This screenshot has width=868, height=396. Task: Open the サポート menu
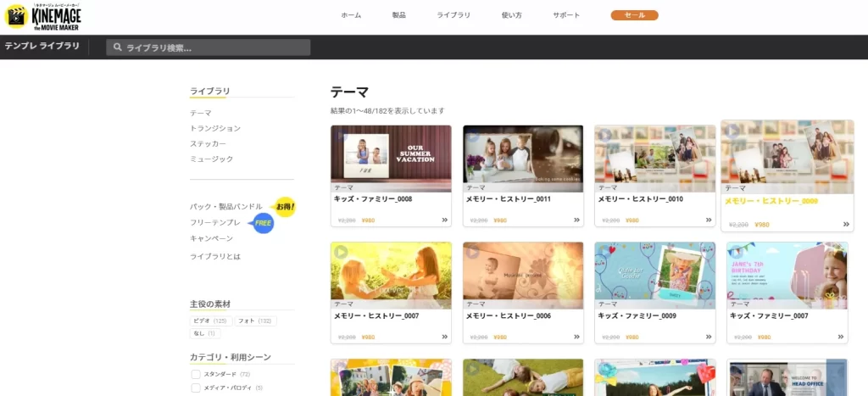tap(566, 15)
